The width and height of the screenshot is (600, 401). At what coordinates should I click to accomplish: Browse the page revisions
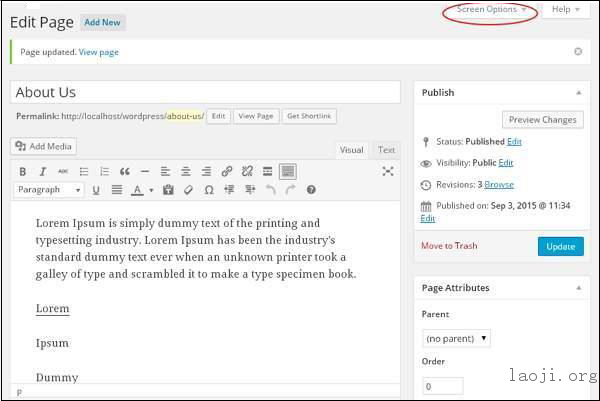[499, 185]
